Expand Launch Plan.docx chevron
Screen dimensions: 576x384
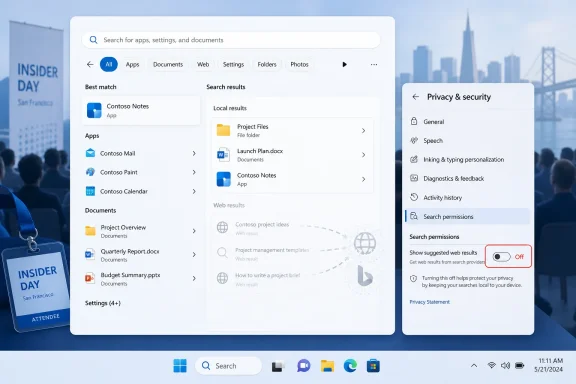tap(363, 155)
